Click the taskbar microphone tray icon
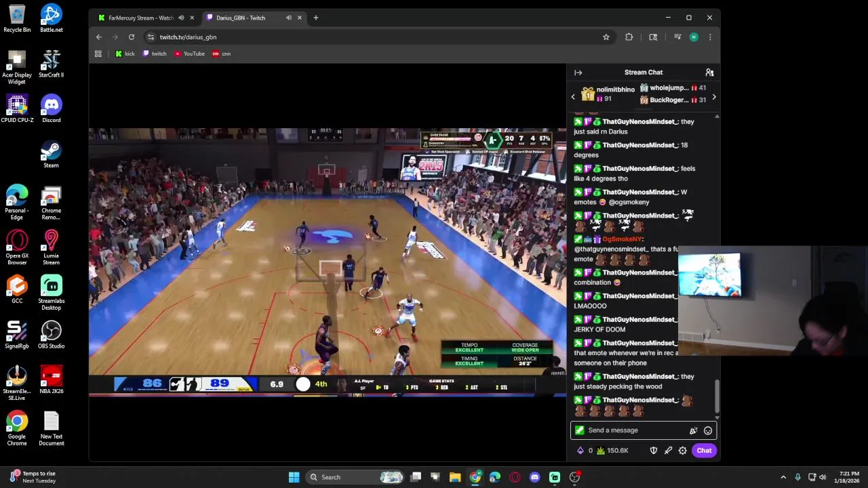The width and height of the screenshot is (868, 488). pos(797,477)
